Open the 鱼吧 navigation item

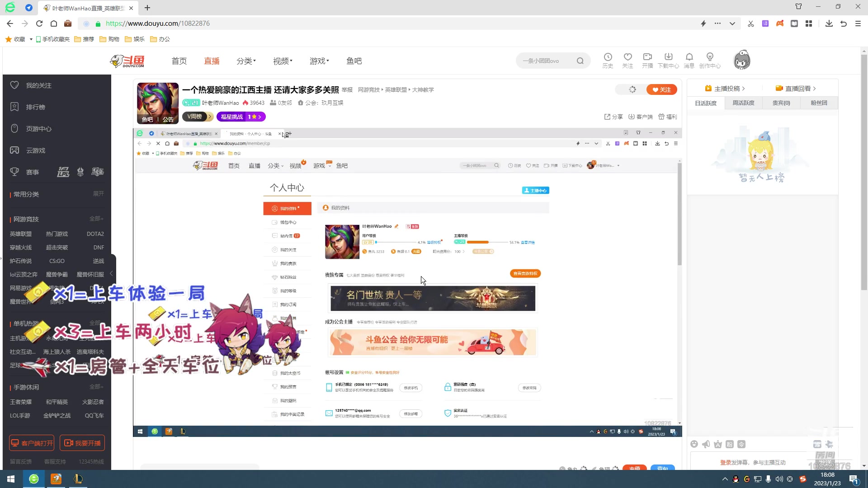[354, 61]
